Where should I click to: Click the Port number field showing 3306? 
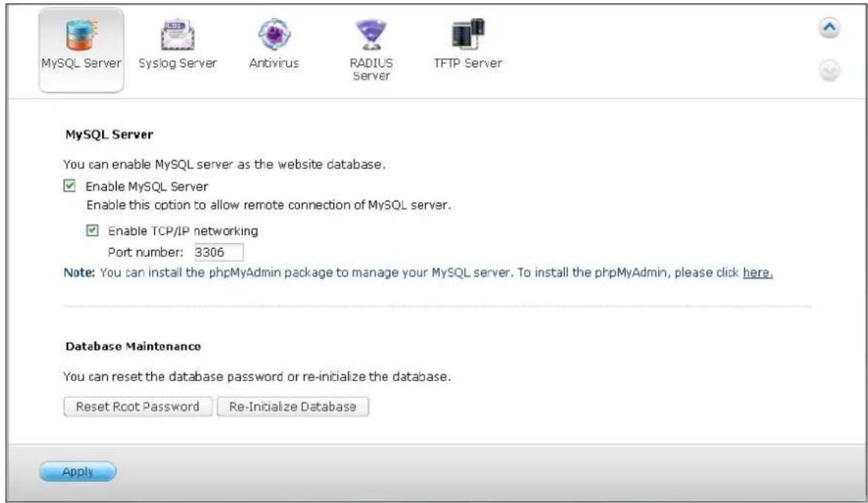[x=218, y=252]
